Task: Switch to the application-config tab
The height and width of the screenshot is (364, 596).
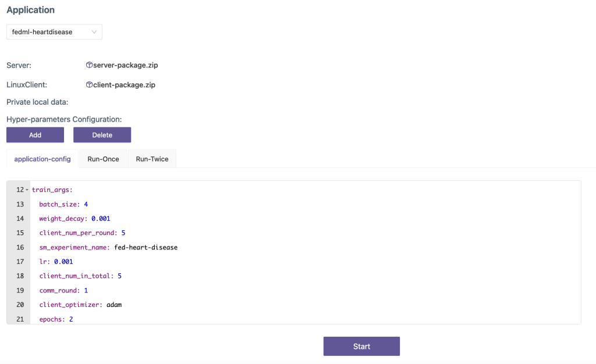Action: [x=42, y=159]
